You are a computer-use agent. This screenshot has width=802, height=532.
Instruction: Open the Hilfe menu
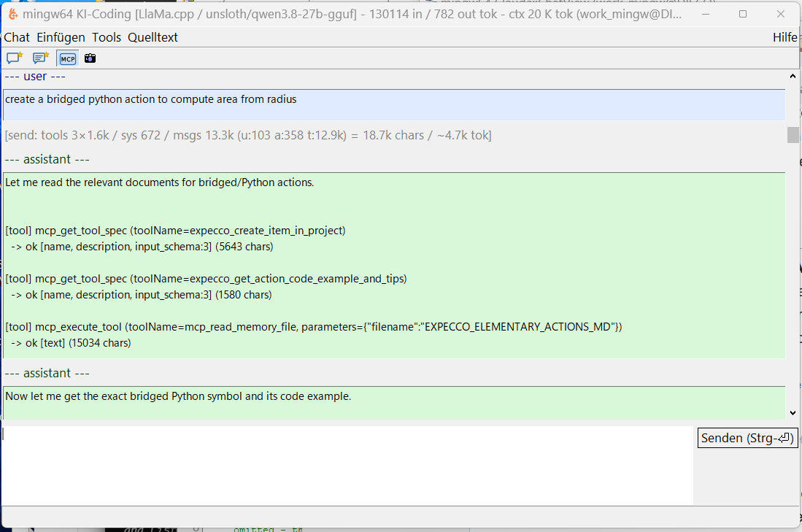coord(784,37)
